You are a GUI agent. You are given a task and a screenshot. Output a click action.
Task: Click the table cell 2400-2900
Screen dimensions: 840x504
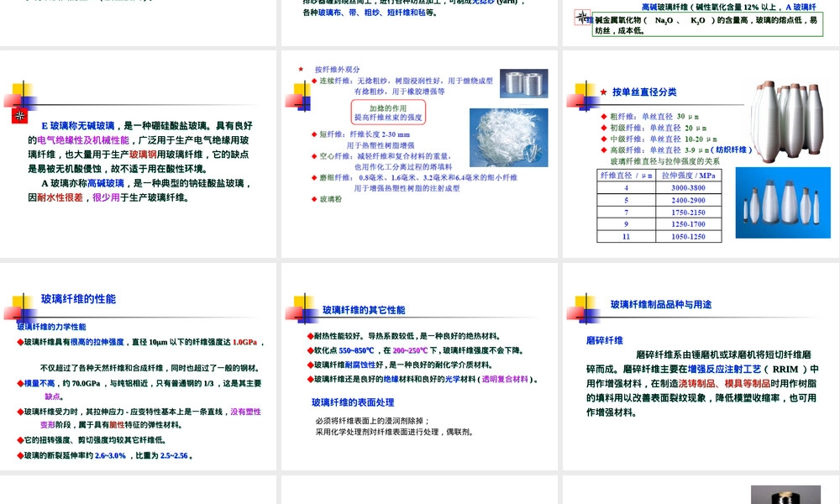[x=689, y=200]
